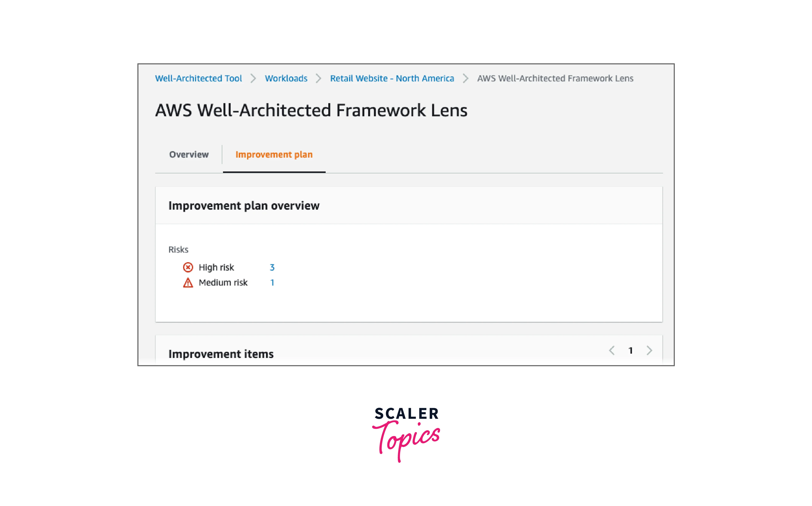This screenshot has height=506, width=812.
Task: Click the Medium risk count 1
Action: point(272,283)
